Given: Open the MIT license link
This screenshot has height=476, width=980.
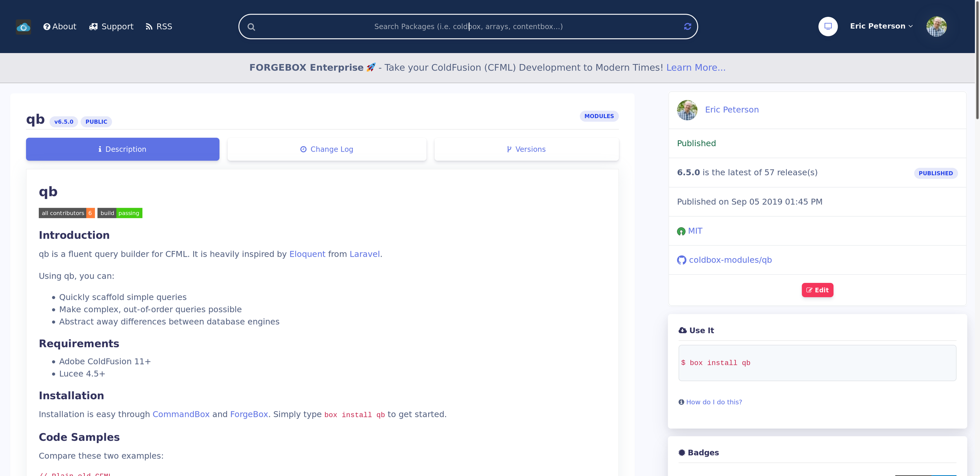Looking at the screenshot, I should [x=695, y=231].
